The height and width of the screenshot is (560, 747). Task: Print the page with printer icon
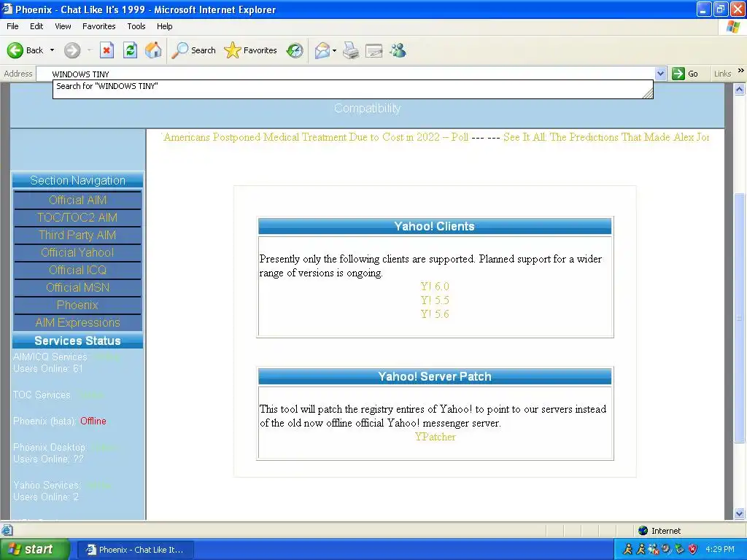[x=351, y=50]
